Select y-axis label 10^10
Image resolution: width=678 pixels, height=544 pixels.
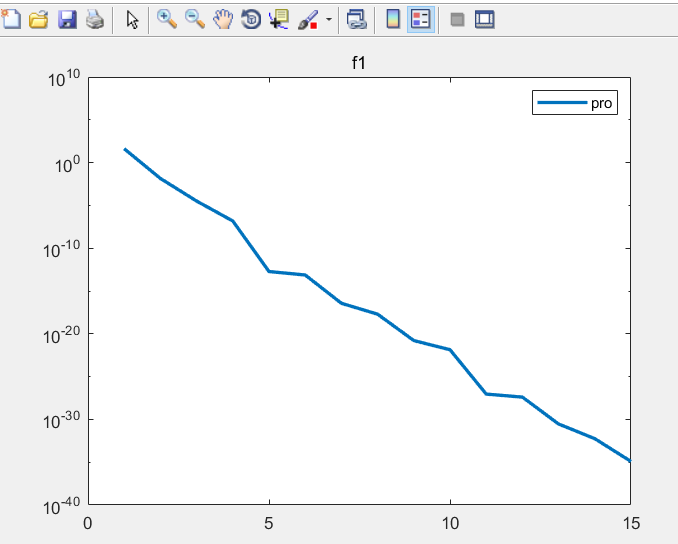(64, 78)
